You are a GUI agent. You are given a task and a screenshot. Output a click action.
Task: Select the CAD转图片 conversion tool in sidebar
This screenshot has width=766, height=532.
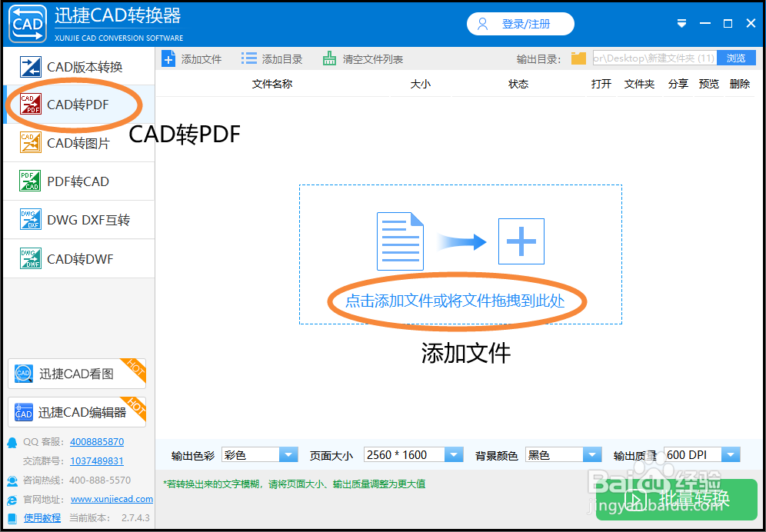click(x=77, y=143)
